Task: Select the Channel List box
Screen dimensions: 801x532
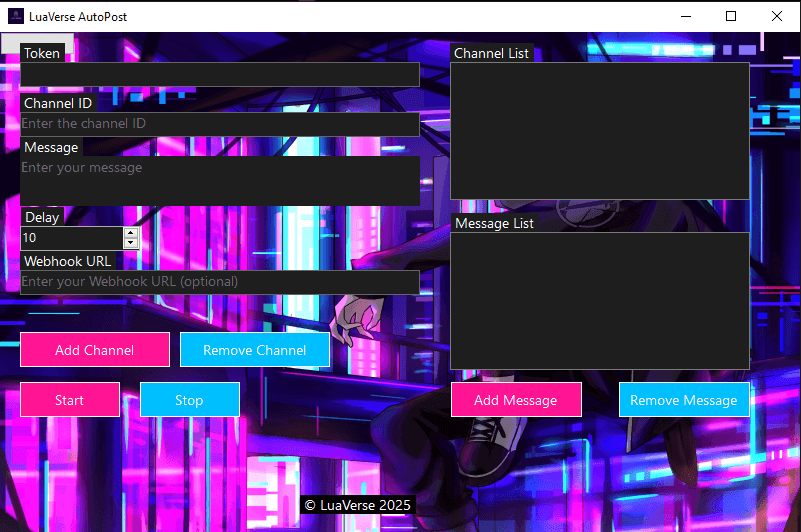Action: pyautogui.click(x=600, y=131)
